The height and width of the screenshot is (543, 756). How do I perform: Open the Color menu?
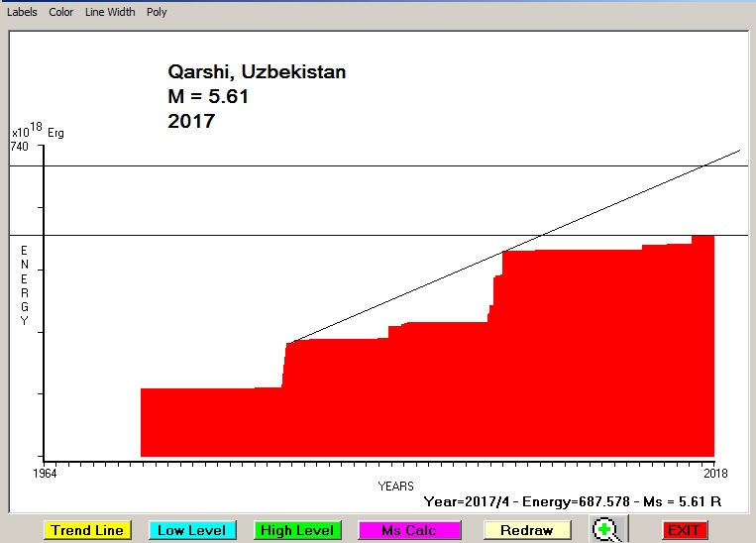click(x=61, y=13)
